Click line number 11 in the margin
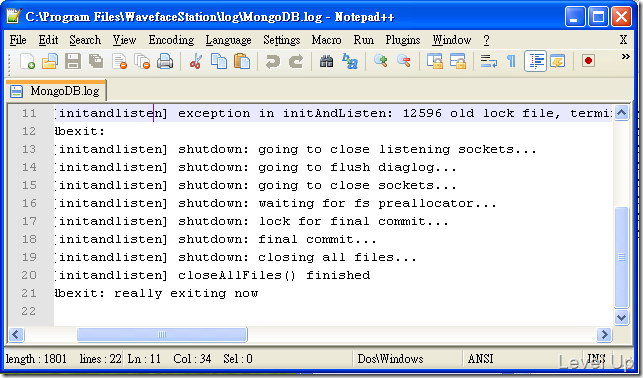 pos(29,113)
